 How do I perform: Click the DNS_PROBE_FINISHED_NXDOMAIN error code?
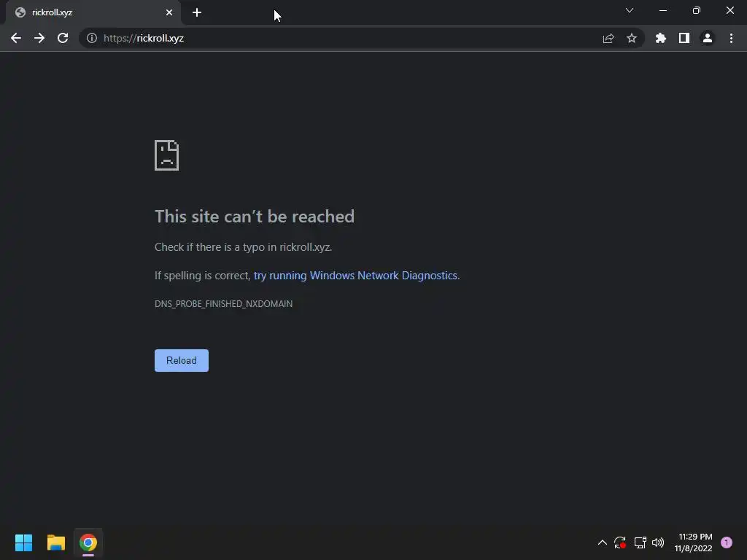pos(223,304)
